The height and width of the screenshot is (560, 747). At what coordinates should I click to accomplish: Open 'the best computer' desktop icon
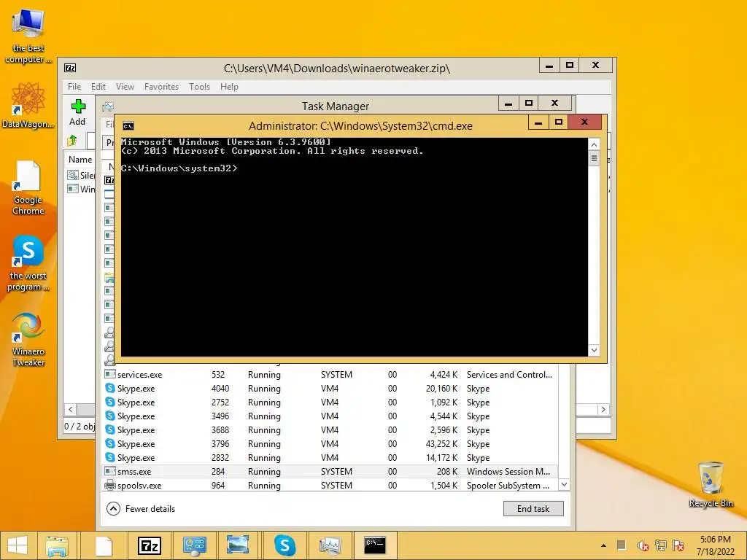tap(28, 36)
